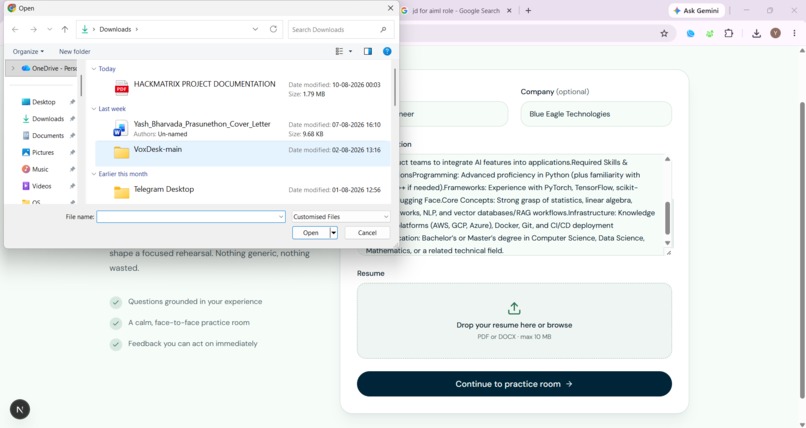Screen dimensions: 806x428
Task: Open Desktop in the sidebar
Action: pyautogui.click(x=43, y=102)
